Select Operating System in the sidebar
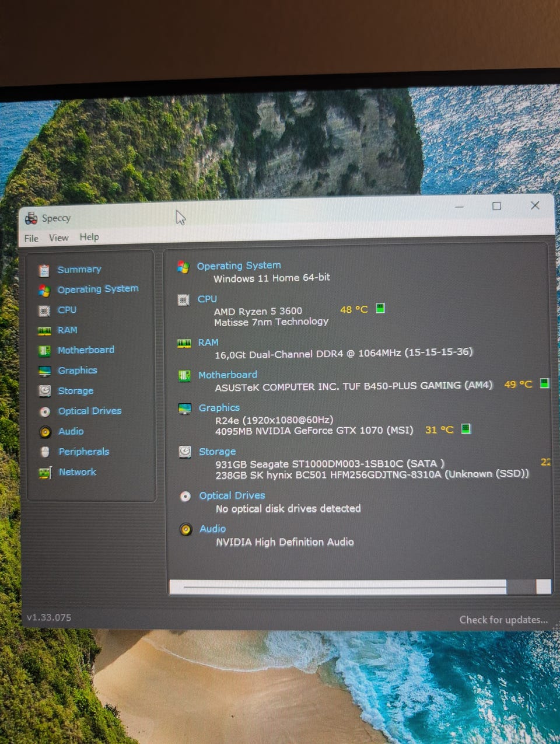 point(98,289)
